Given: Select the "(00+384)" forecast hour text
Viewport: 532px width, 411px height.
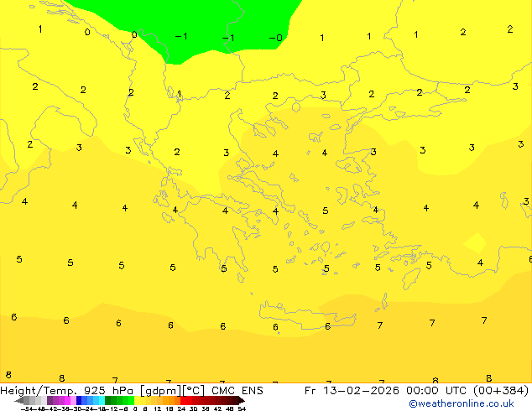Looking at the screenshot, I should tap(500, 391).
